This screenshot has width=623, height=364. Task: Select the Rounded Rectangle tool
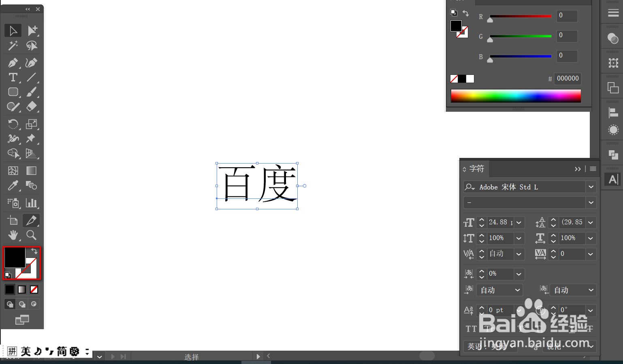[x=13, y=92]
